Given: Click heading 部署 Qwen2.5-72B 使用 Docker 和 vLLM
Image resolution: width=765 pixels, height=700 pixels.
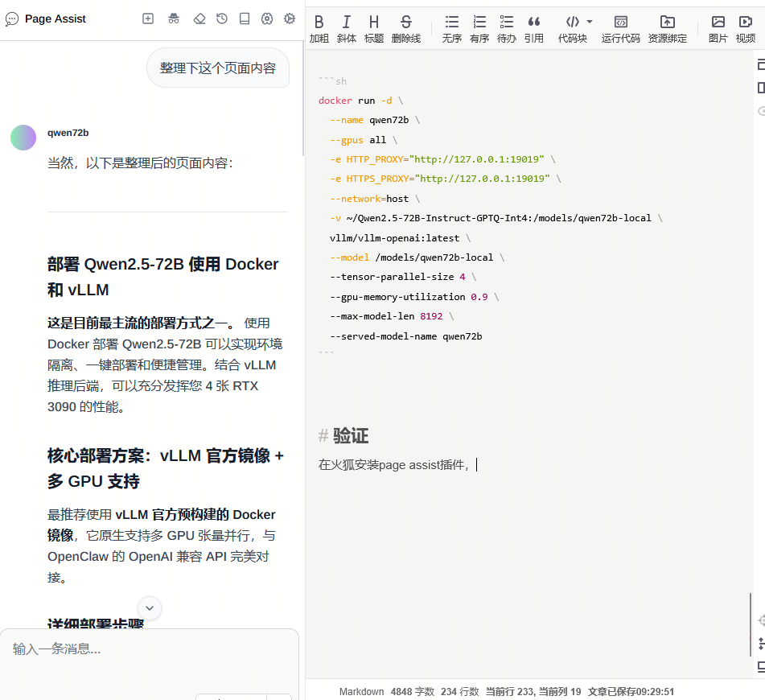Looking at the screenshot, I should (x=163, y=277).
